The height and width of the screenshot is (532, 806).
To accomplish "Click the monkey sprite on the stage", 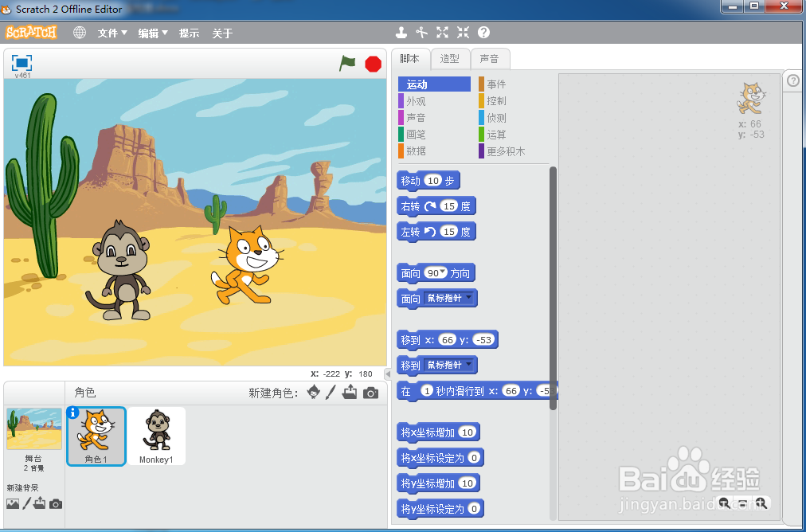I will (119, 270).
